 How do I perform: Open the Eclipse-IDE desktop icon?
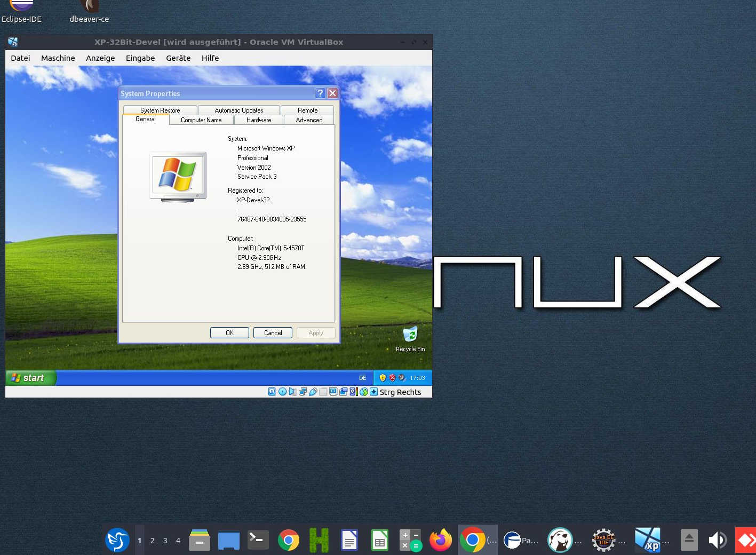[x=21, y=12]
